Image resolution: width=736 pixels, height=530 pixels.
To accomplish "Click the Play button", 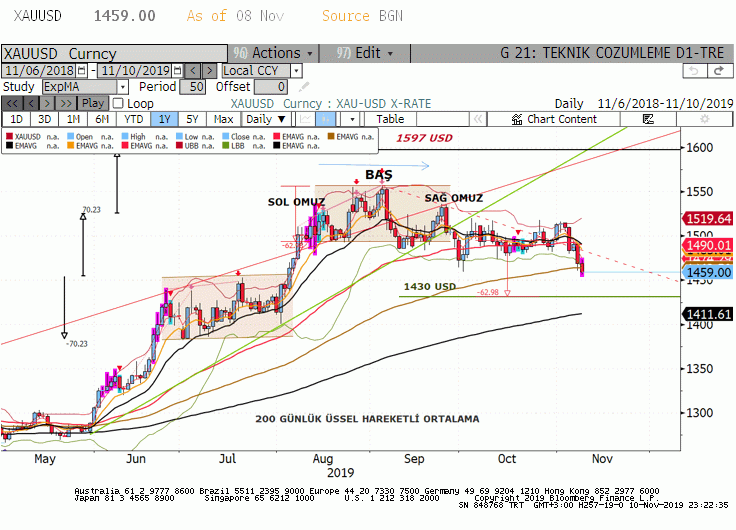I will 93,103.
